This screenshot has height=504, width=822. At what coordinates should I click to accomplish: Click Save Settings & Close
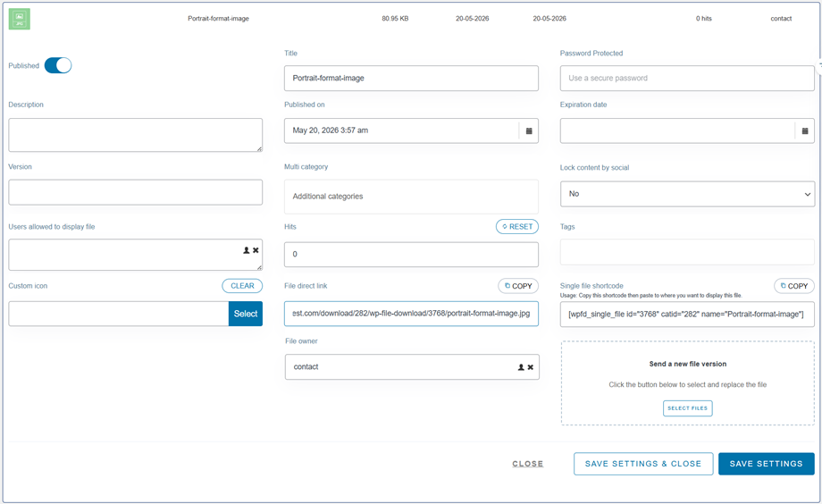643,464
